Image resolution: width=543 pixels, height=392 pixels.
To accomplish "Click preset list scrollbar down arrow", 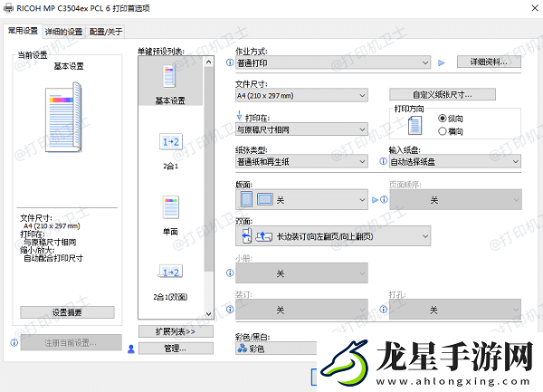I will click(208, 314).
